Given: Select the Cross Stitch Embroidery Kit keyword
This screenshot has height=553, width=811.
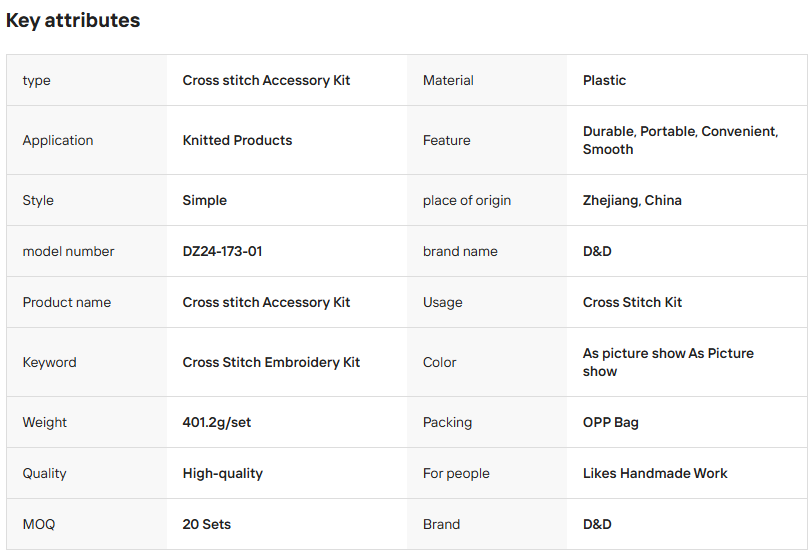Looking at the screenshot, I should pyautogui.click(x=271, y=362).
